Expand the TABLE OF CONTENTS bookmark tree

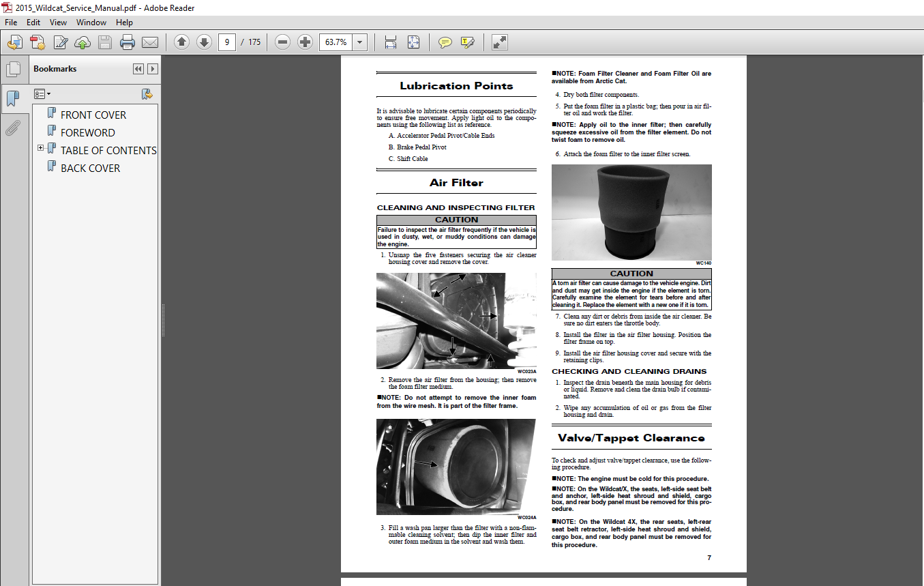[x=40, y=148]
